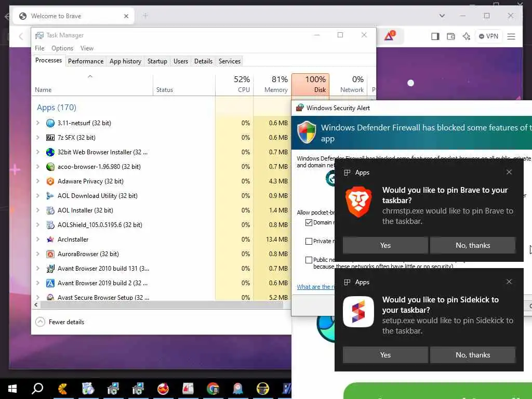This screenshot has height=399, width=532.
Task: Expand the AuroraBrowser process row
Action: [x=38, y=254]
